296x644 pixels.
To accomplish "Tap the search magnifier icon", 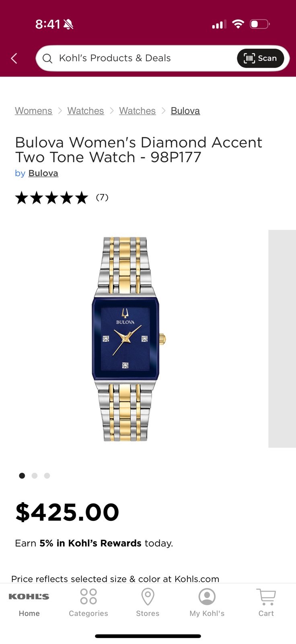I will 47,58.
